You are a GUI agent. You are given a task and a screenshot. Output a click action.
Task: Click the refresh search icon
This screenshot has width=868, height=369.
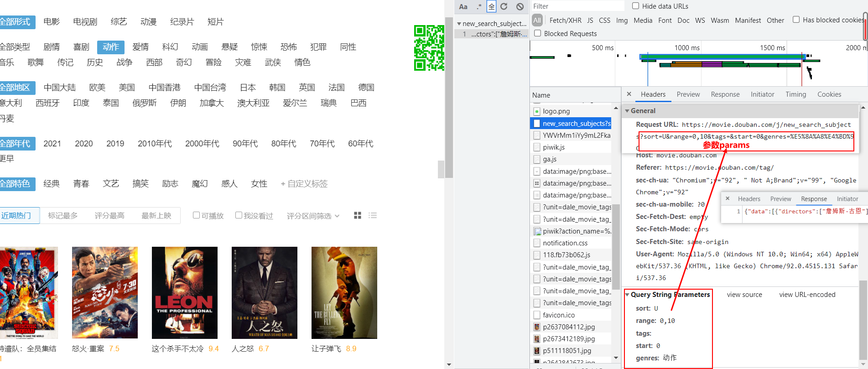click(504, 6)
